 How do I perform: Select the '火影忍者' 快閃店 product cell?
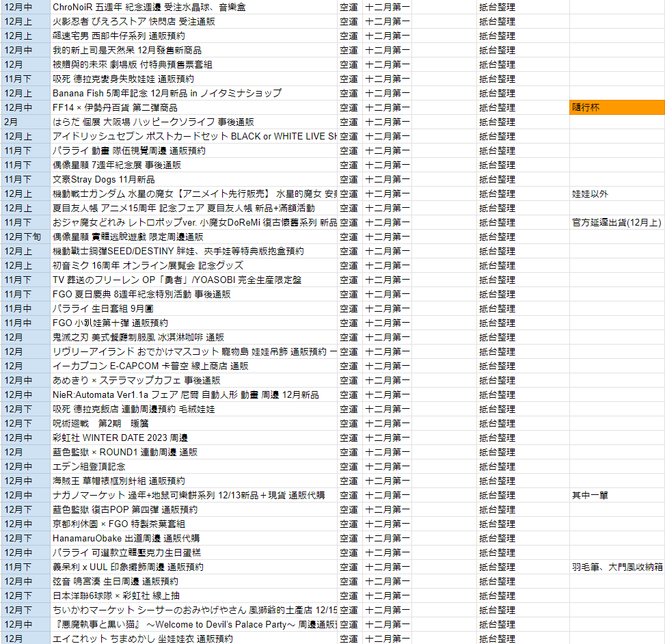[194, 22]
